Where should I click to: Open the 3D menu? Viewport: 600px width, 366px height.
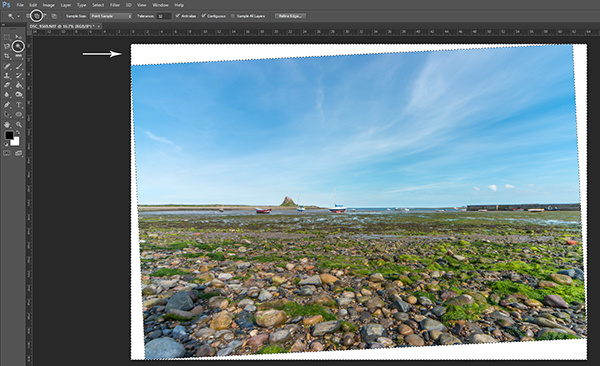[x=129, y=5]
